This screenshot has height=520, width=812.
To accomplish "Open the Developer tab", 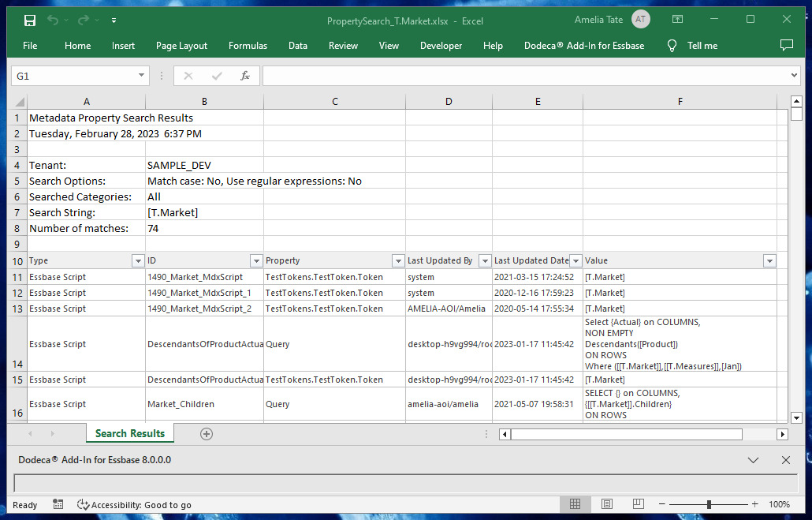I will [x=441, y=46].
